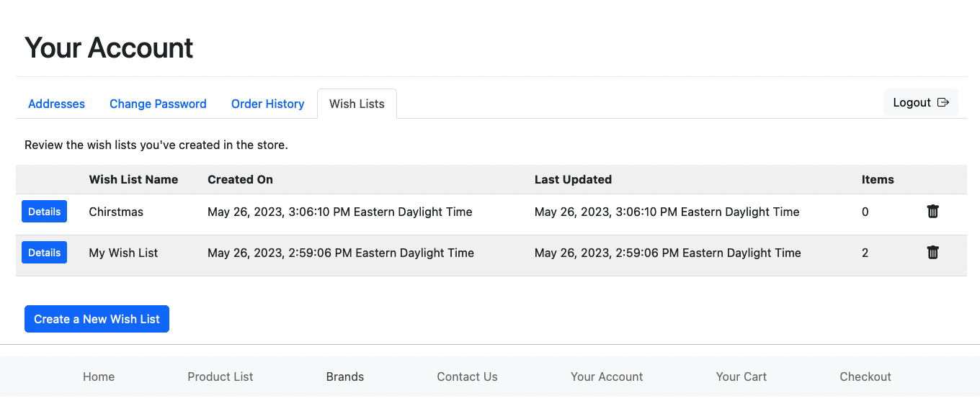Viewport: 980px width, 406px height.
Task: Click the Last Updated column header
Action: [x=573, y=179]
